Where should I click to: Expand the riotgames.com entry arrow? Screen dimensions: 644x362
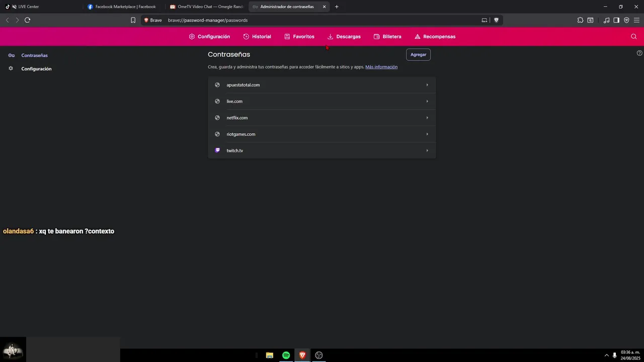[427, 134]
